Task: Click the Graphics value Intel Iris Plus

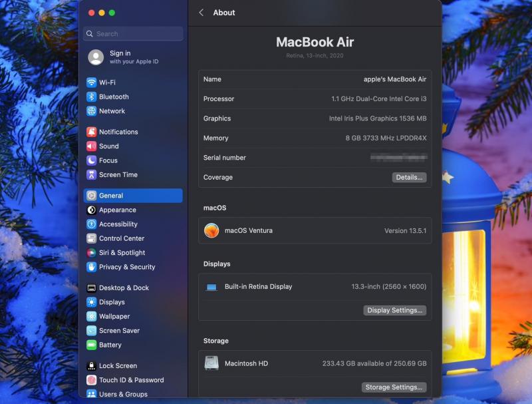Action: (x=378, y=118)
